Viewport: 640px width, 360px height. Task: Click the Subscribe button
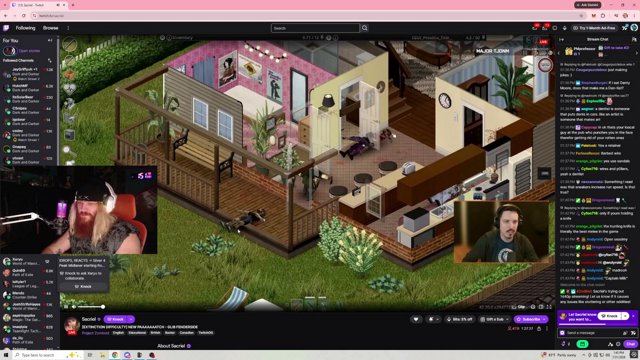pyautogui.click(x=531, y=319)
